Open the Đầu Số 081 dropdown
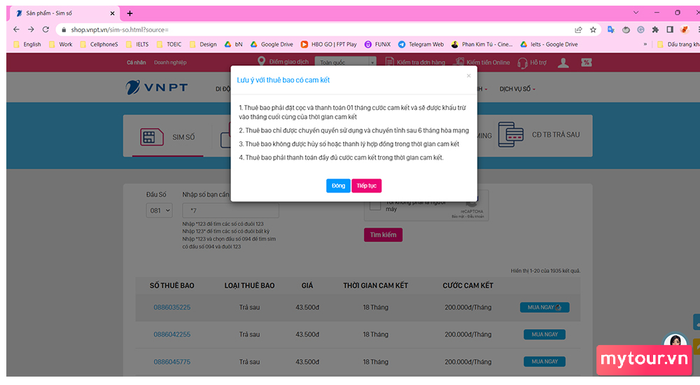Viewport: 700px width, 385px height. 159,210
